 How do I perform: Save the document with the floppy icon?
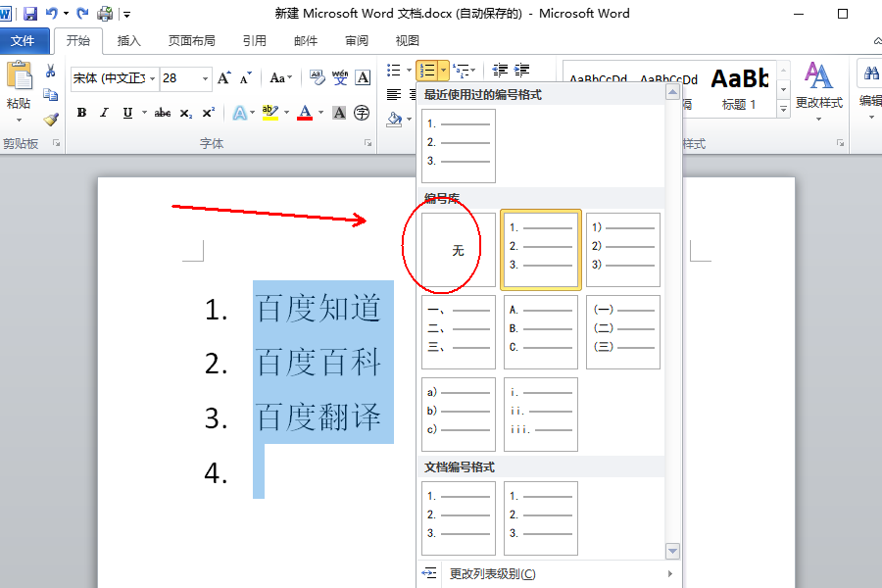click(x=29, y=14)
